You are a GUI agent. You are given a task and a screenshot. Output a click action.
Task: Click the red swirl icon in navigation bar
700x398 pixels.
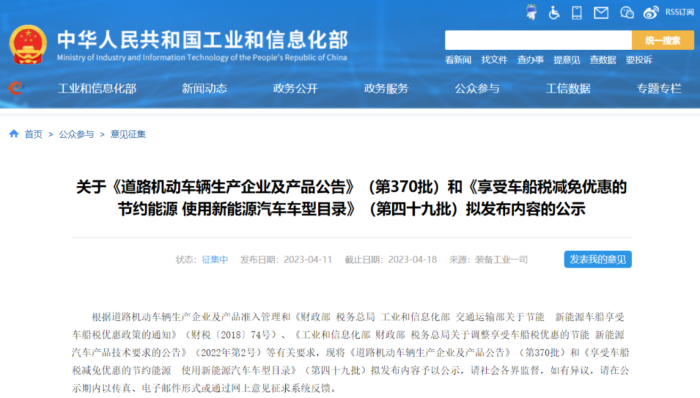pos(16,88)
